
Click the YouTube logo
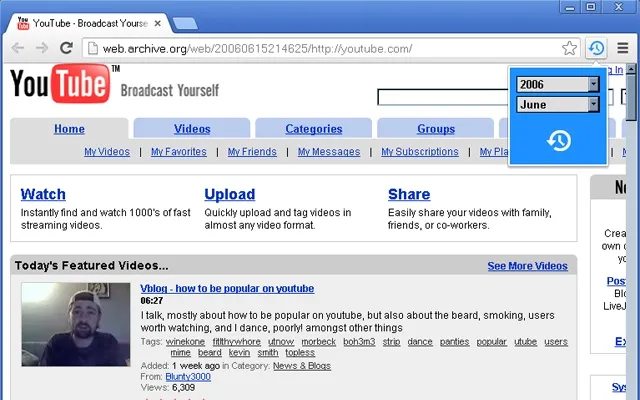[x=60, y=84]
